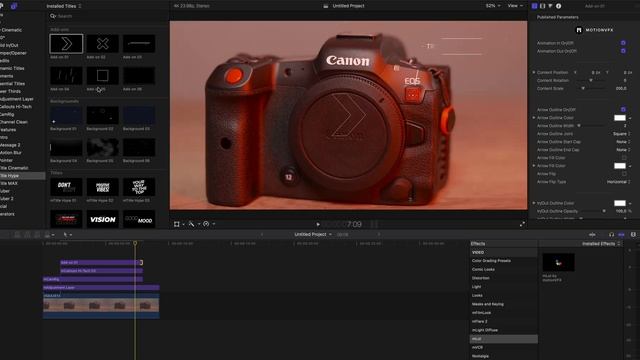Click the playhead marker on the timeline ruler

[135, 243]
